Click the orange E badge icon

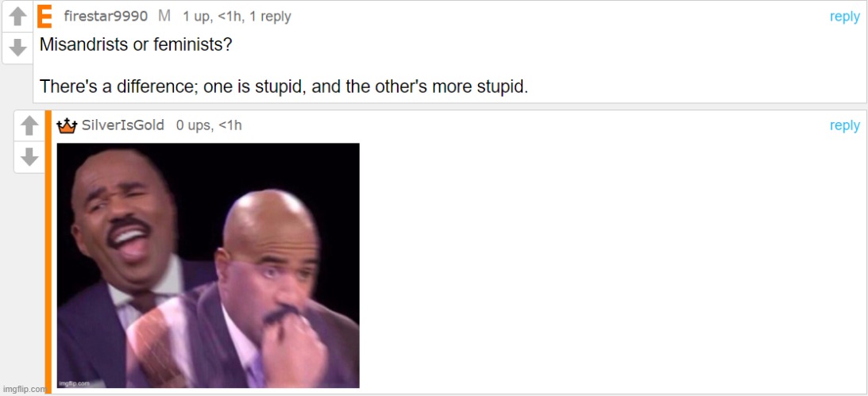pos(44,16)
